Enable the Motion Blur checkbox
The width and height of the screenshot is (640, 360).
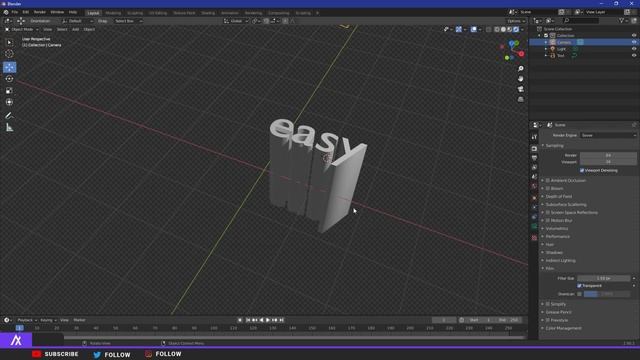tap(548, 220)
